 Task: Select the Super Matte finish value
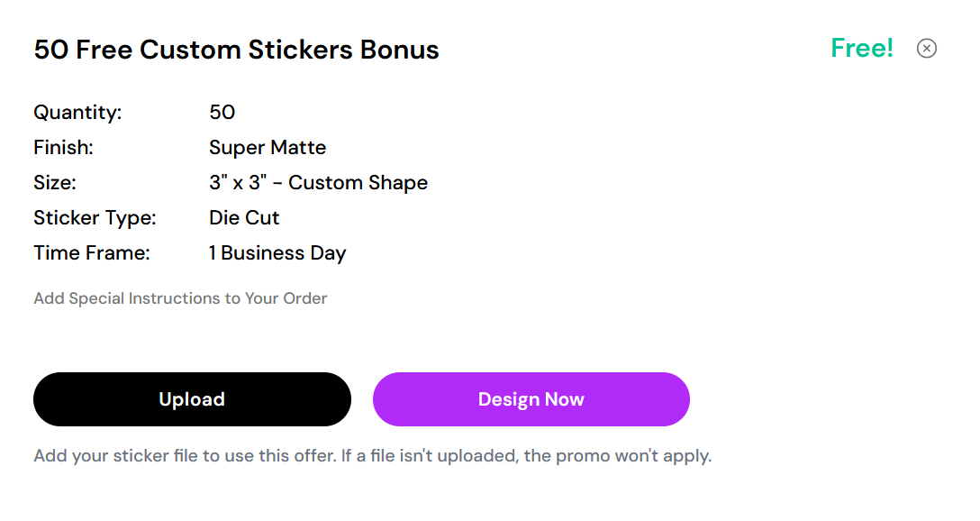click(268, 148)
